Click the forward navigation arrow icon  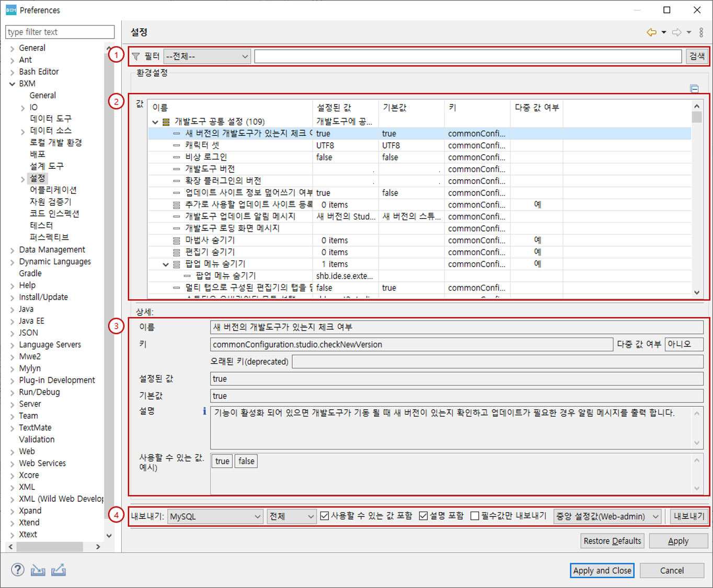[676, 32]
